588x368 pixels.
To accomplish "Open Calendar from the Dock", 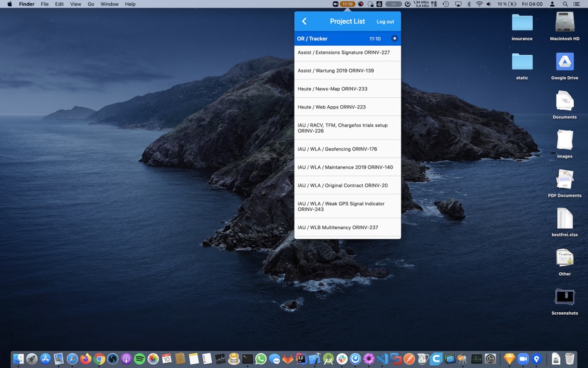I will tap(166, 359).
